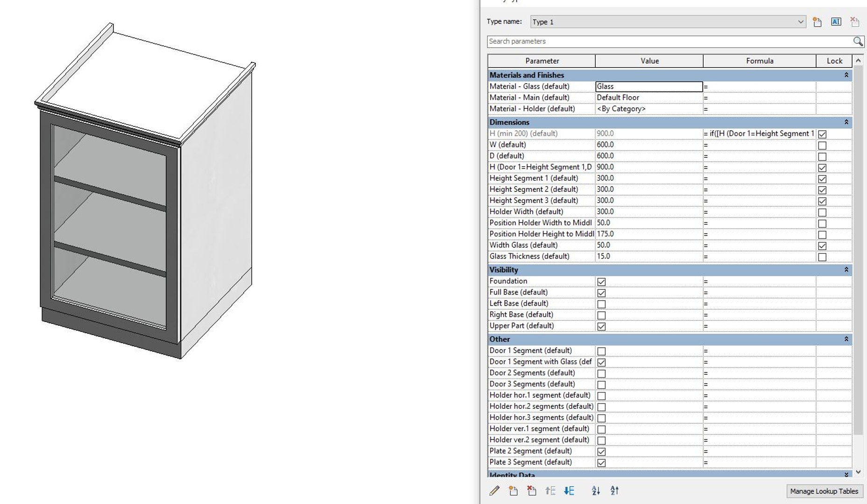Sort parameters in descending order
Image resolution: width=867 pixels, height=504 pixels.
[x=614, y=490]
